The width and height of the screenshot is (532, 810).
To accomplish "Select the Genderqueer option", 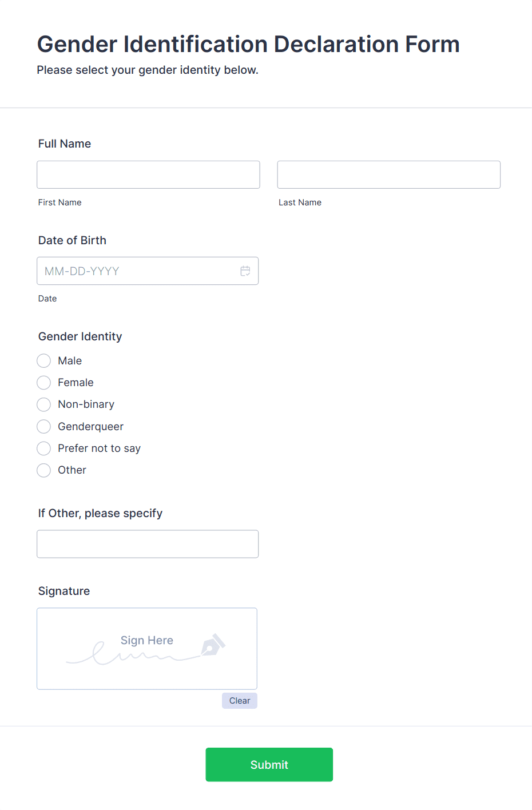I will click(x=43, y=426).
